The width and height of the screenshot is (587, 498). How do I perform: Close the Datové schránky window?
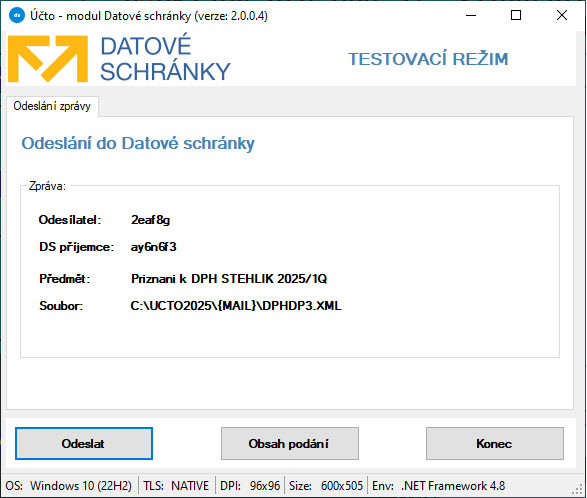pyautogui.click(x=562, y=15)
